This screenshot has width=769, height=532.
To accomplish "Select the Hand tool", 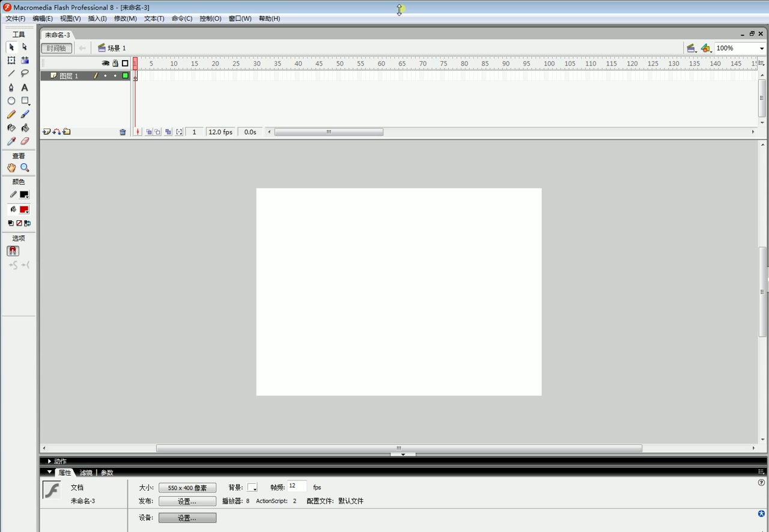I will pyautogui.click(x=11, y=168).
